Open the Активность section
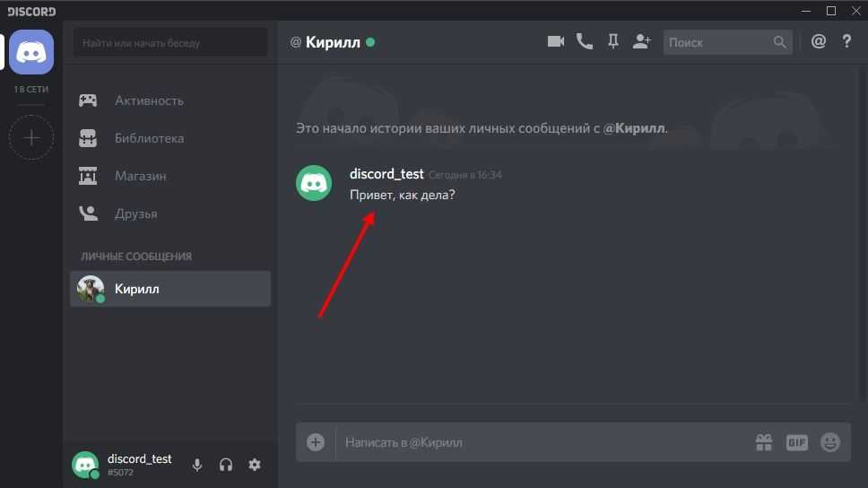The height and width of the screenshot is (488, 868). tap(149, 100)
